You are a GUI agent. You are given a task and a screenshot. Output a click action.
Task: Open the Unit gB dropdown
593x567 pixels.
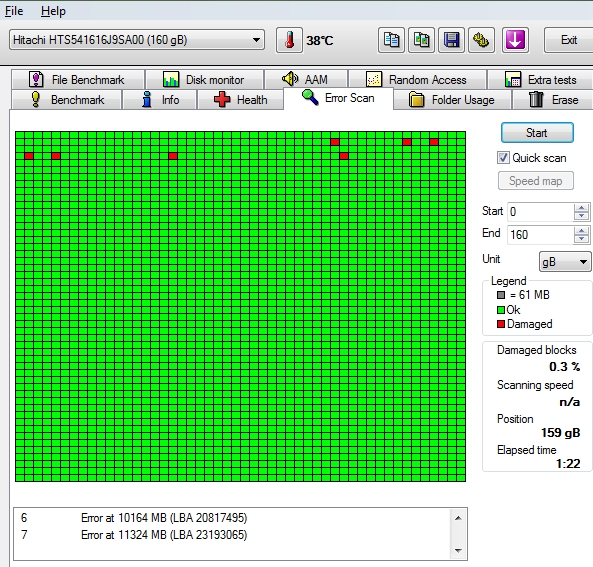click(x=565, y=261)
